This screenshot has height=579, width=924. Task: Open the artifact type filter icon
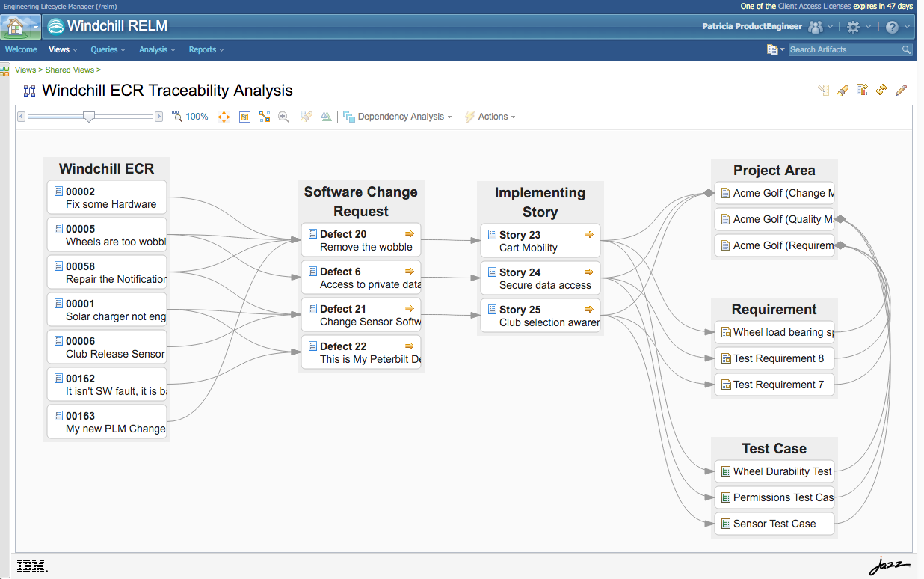pyautogui.click(x=772, y=49)
